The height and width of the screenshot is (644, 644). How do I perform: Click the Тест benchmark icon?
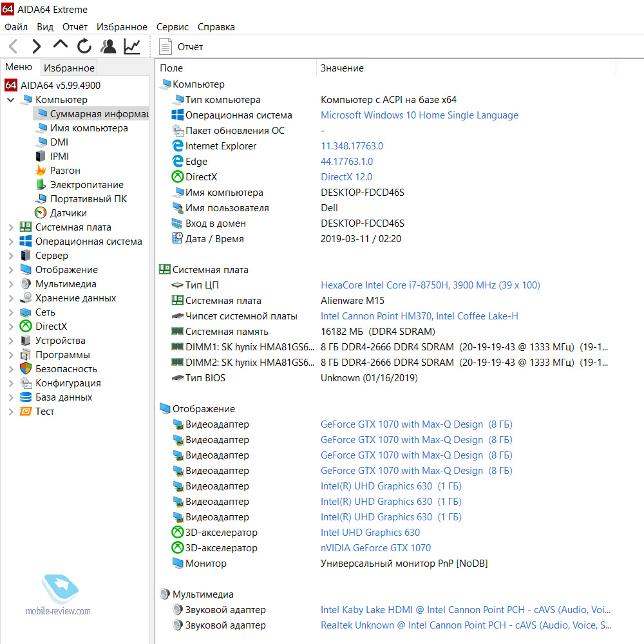click(x=26, y=411)
